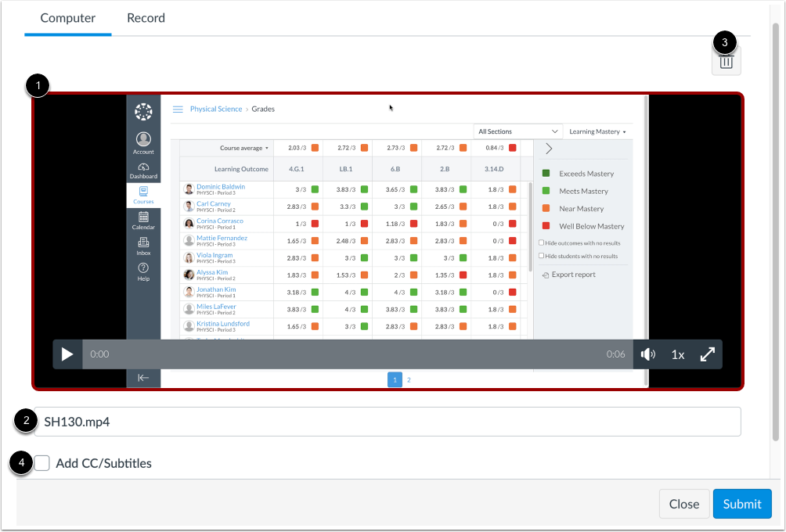
Task: Enable Add CC/Subtitles checkbox
Action: click(42, 463)
